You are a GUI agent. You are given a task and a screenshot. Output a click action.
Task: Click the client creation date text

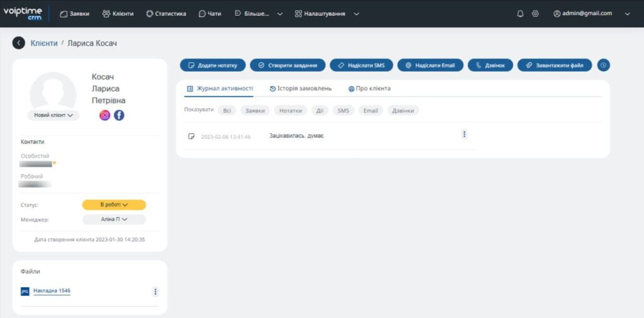[x=89, y=239]
